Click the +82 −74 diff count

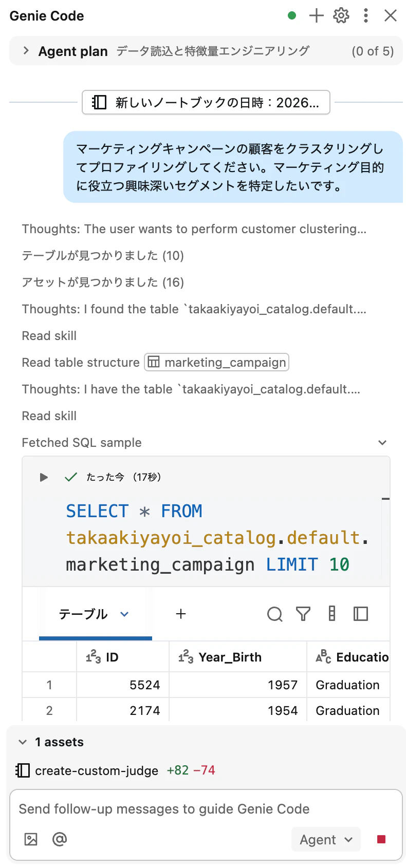point(191,770)
